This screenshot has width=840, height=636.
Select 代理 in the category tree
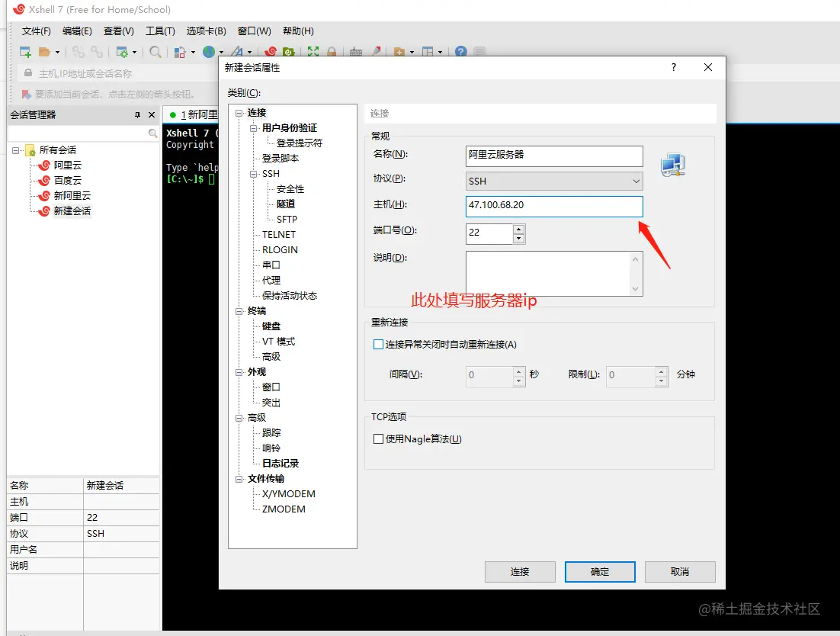click(x=271, y=280)
